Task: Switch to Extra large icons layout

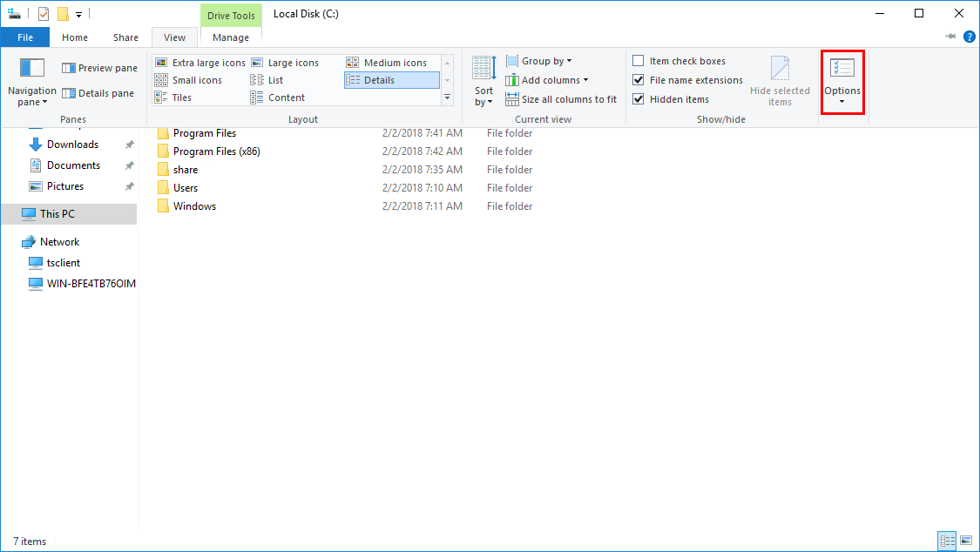Action: (200, 63)
